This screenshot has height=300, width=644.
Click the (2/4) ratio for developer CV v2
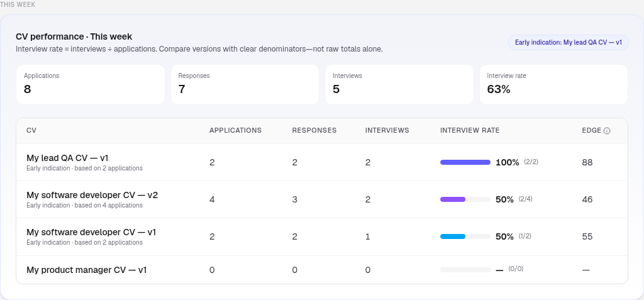click(x=525, y=199)
